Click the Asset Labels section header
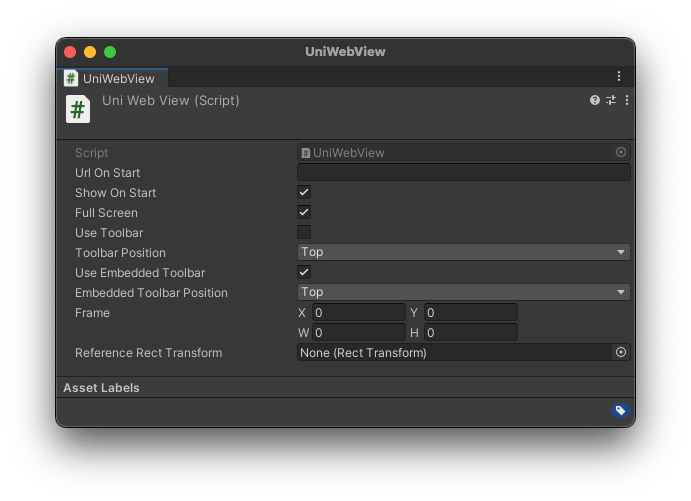Viewport: 691px width, 501px height. (x=101, y=388)
